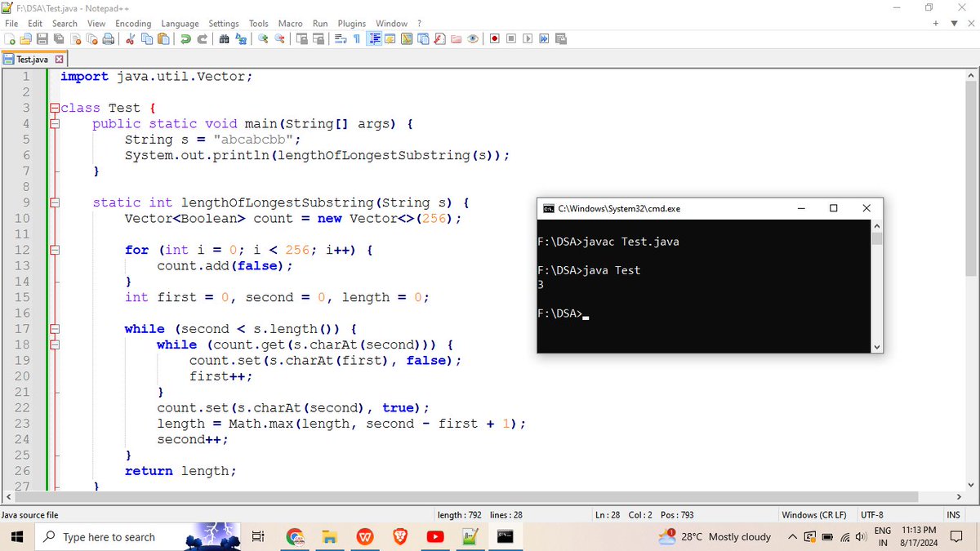Click the Open file toolbar icon

24,39
